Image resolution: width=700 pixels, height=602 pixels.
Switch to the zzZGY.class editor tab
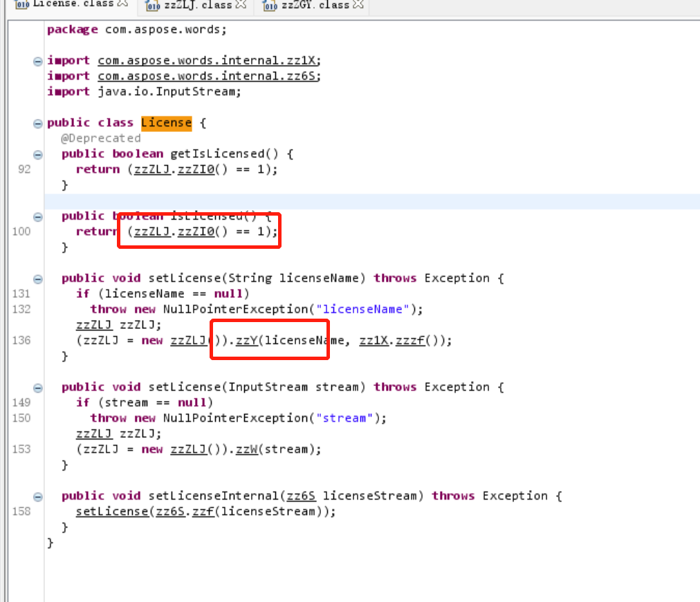click(x=315, y=6)
